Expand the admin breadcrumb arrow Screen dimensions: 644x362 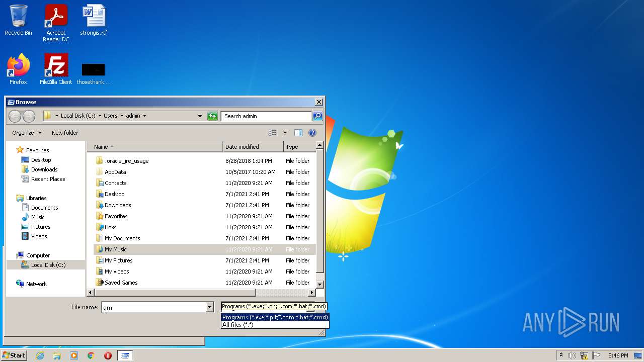click(x=144, y=116)
